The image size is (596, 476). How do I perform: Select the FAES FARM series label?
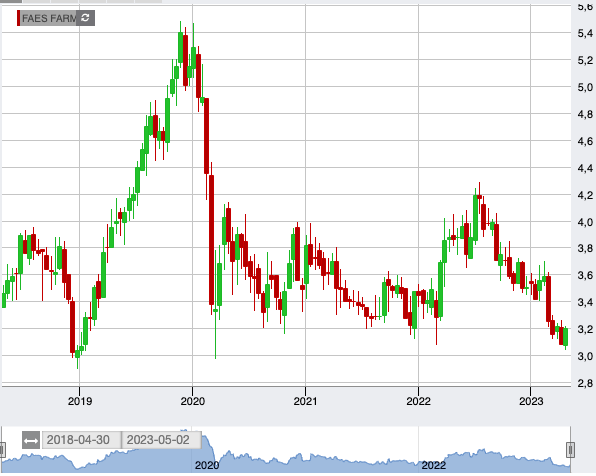click(49, 18)
